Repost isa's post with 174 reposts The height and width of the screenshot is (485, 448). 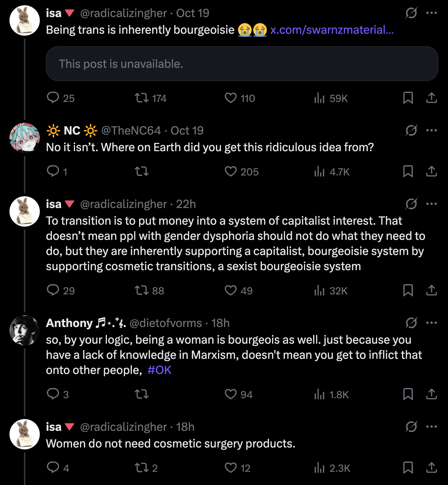tap(142, 98)
